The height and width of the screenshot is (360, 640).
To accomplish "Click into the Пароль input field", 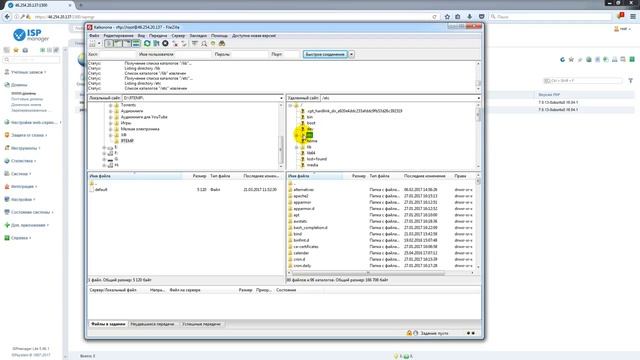I will click(250, 54).
